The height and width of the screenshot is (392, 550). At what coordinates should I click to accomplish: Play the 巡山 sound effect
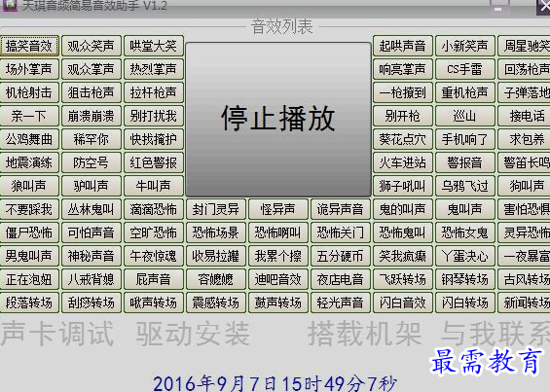(465, 116)
